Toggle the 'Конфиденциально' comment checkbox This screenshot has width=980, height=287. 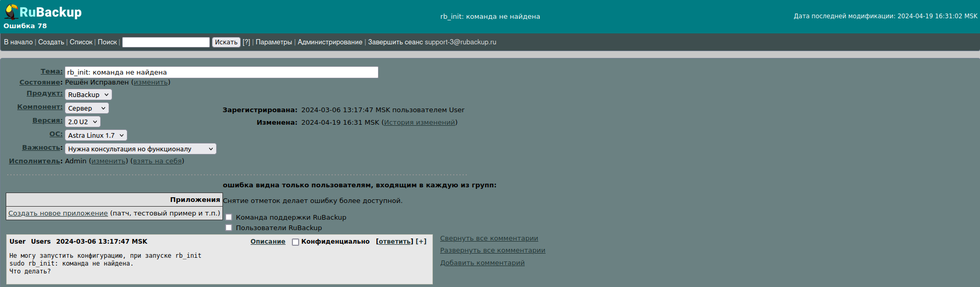pos(296,242)
